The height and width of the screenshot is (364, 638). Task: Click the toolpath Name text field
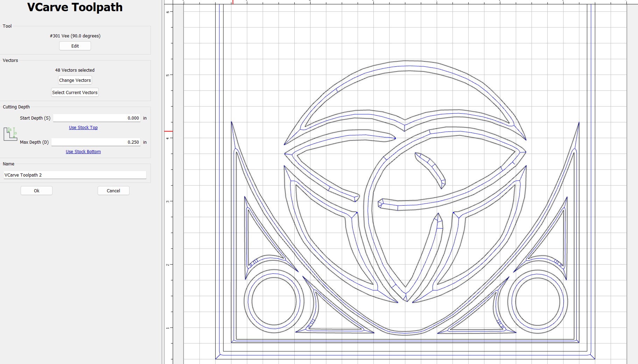(x=75, y=175)
